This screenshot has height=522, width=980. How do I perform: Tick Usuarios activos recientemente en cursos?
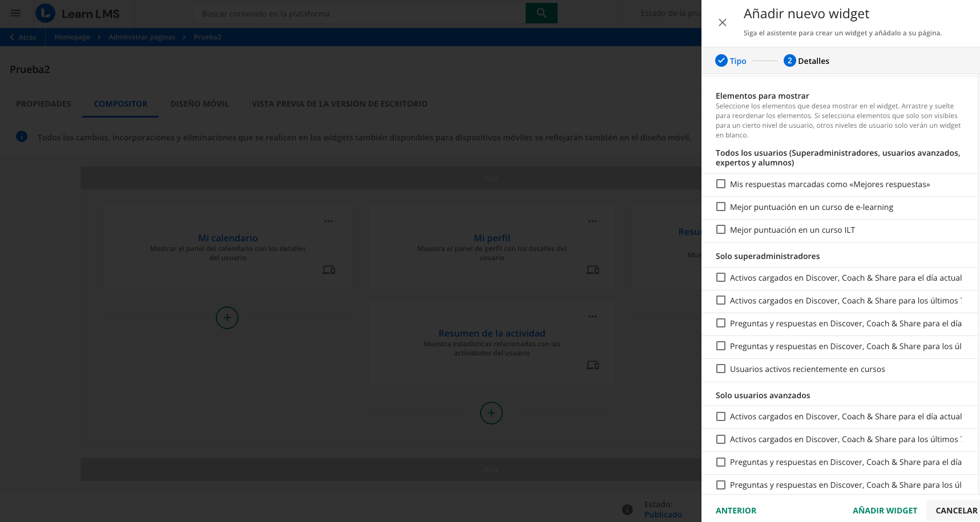[x=721, y=369]
